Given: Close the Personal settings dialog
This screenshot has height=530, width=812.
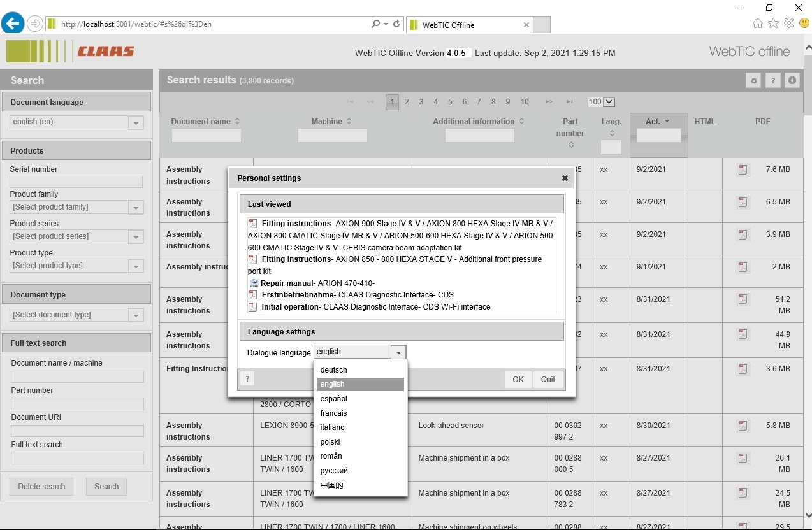Looking at the screenshot, I should [x=565, y=178].
